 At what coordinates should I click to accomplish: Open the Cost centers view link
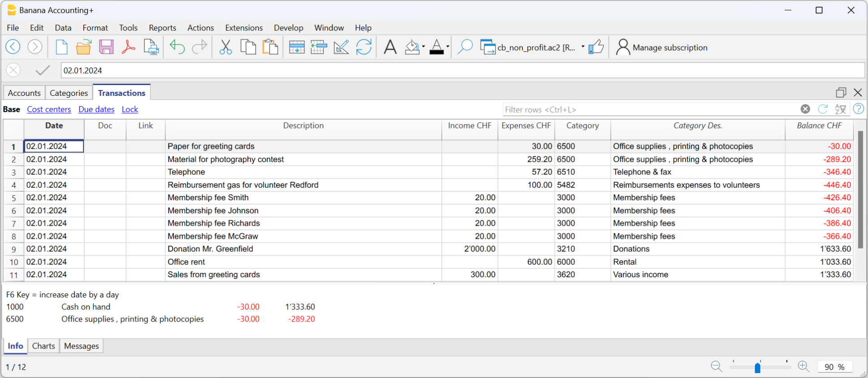(49, 109)
